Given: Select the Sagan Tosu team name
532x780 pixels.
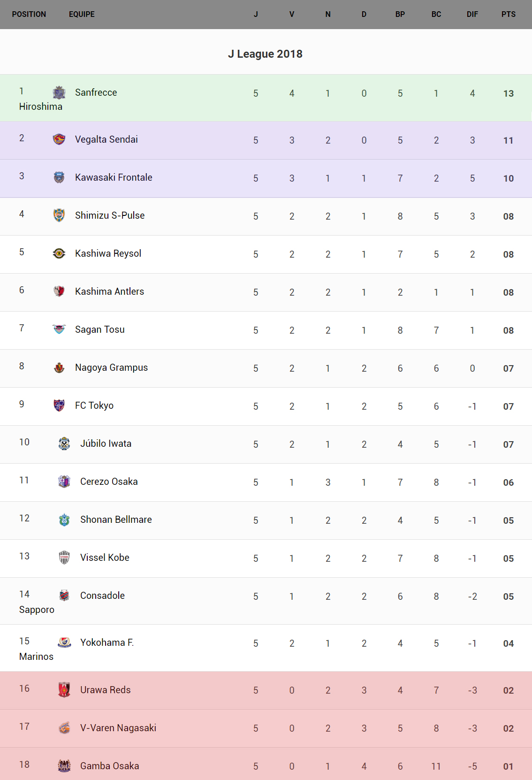Looking at the screenshot, I should pyautogui.click(x=100, y=329).
